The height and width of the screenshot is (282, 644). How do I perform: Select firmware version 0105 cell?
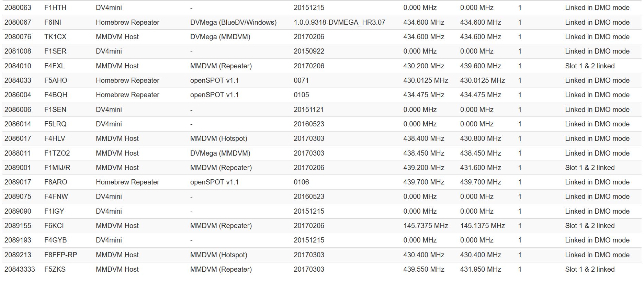(301, 95)
